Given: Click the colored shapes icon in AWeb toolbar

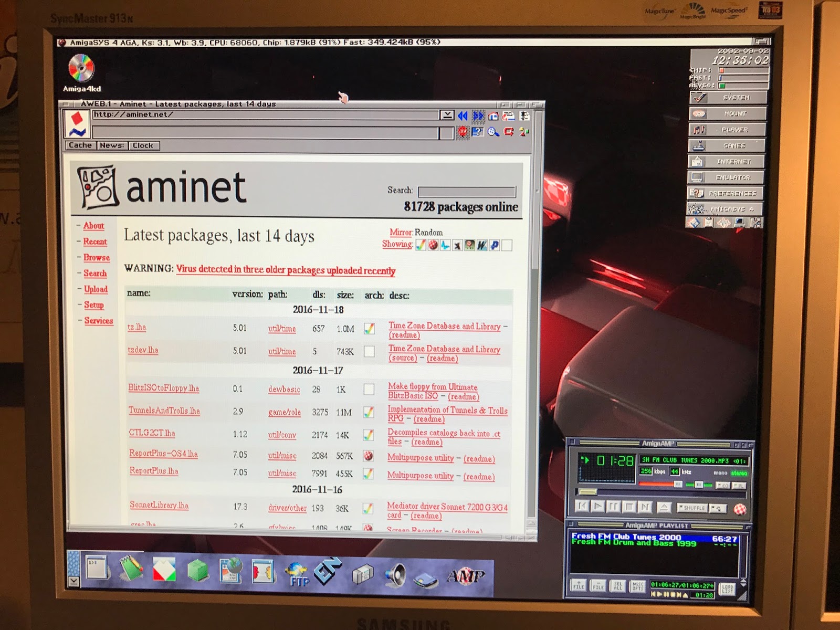Looking at the screenshot, I should (x=524, y=132).
